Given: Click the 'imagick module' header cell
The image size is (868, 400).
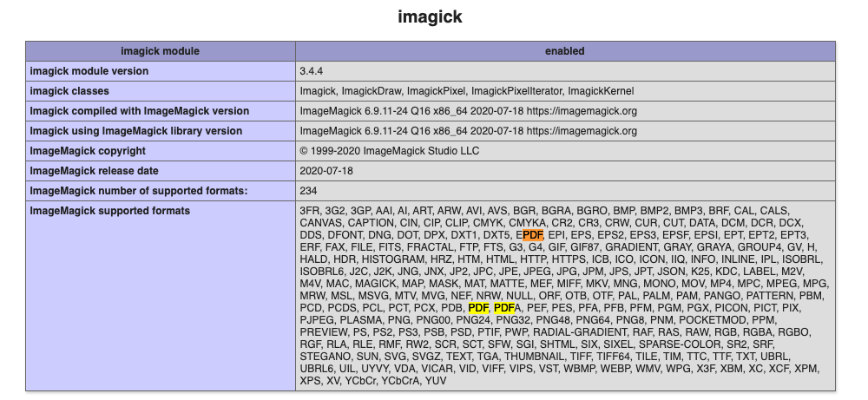Looking at the screenshot, I should pos(160,51).
